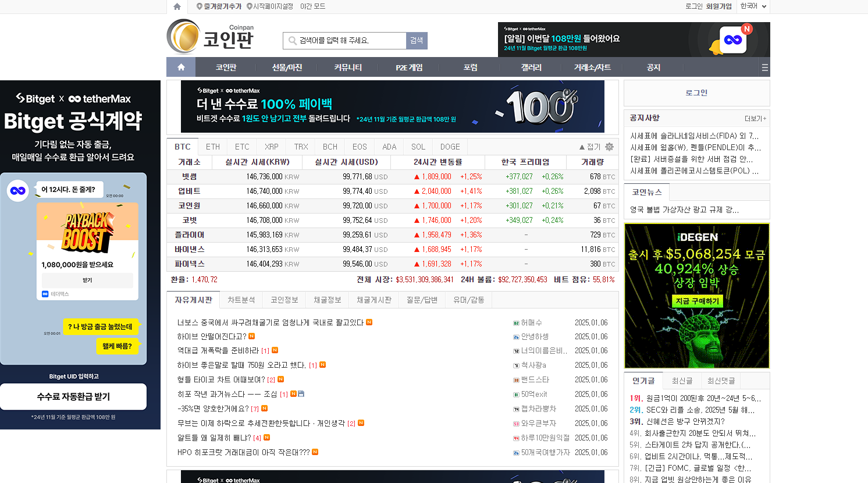Image resolution: width=868 pixels, height=483 pixels.
Task: Click author 허매수 in the post list
Action: [x=531, y=322]
